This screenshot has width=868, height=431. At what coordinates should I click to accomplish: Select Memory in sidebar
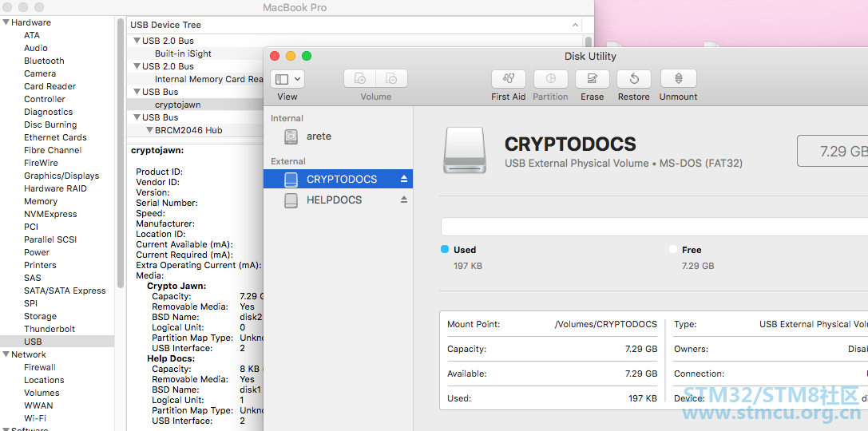[41, 201]
